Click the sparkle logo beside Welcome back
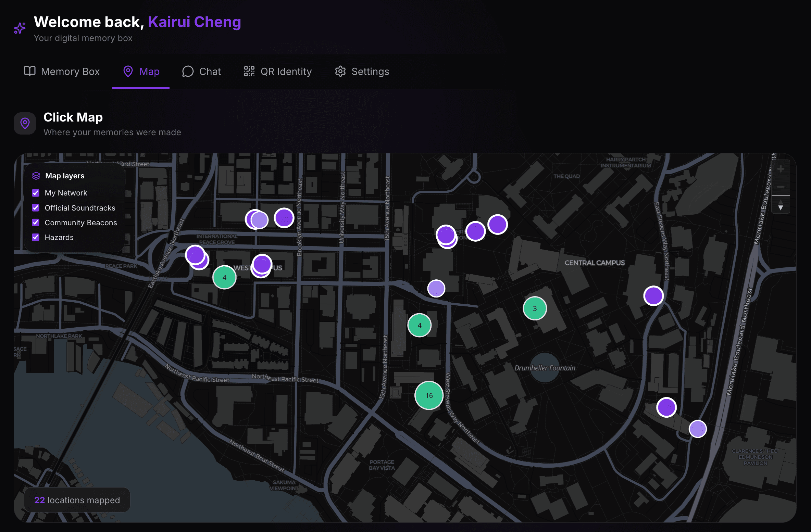Image resolution: width=811 pixels, height=532 pixels. click(x=20, y=28)
